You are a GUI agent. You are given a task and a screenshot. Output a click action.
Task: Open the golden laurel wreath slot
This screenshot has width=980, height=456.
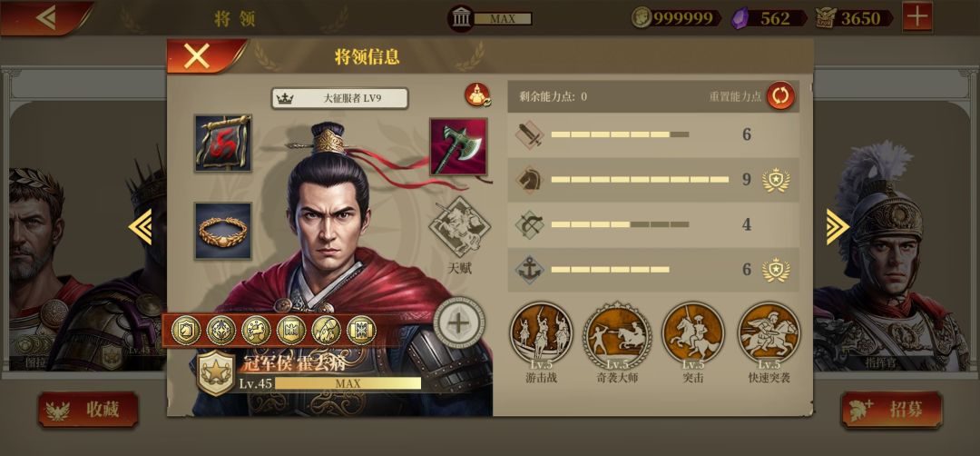223,231
